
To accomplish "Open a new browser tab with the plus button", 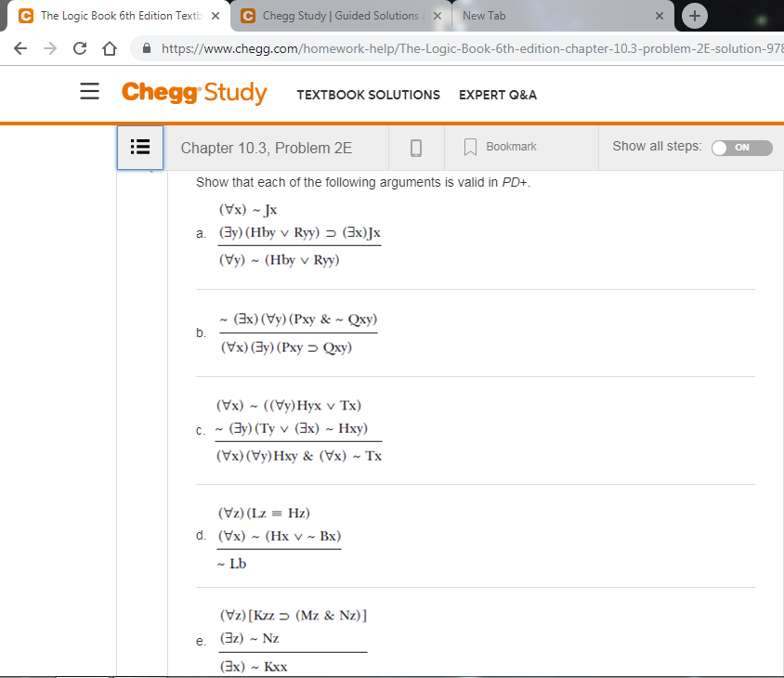I will (x=694, y=15).
